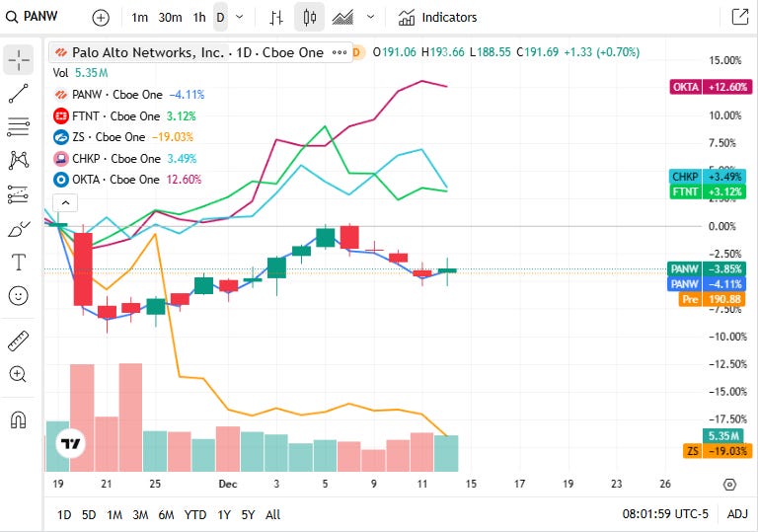
Task: Click the green PANW -3.85% scale label
Action: click(707, 268)
